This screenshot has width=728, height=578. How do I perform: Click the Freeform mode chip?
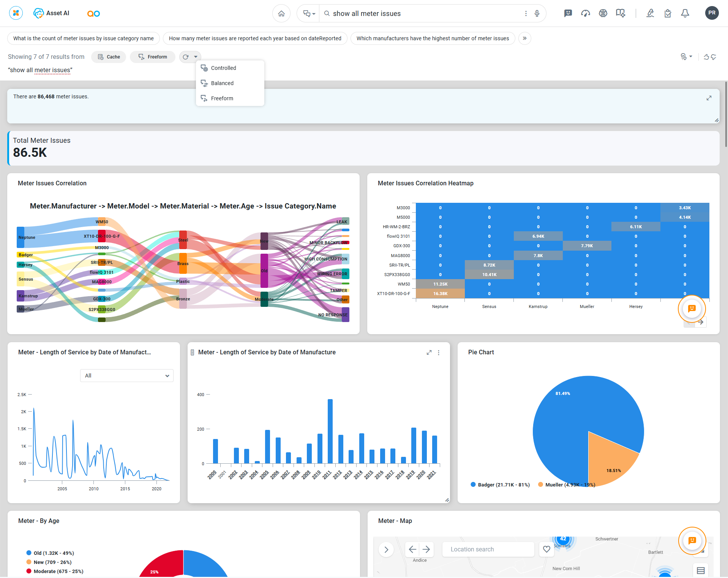coord(153,57)
